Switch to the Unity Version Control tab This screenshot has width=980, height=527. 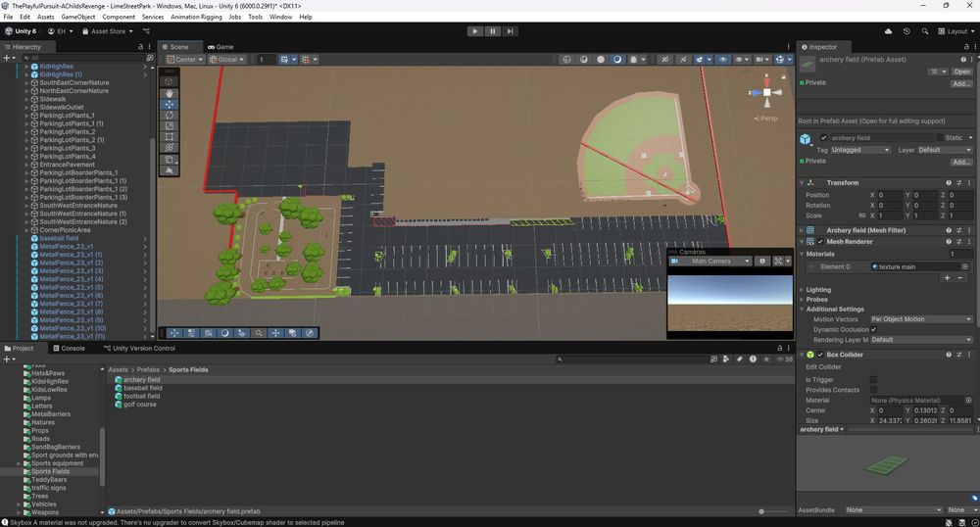[139, 349]
